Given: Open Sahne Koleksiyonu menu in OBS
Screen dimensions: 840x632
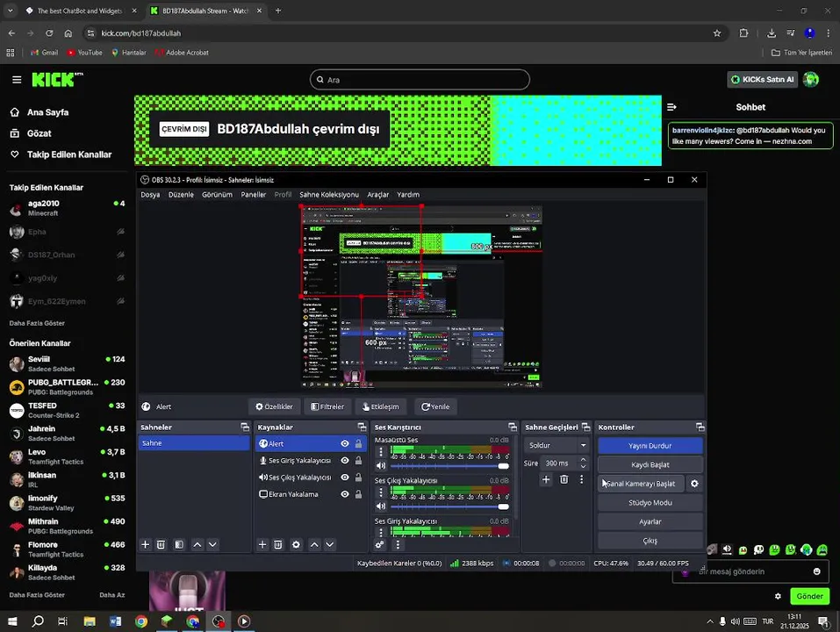Looking at the screenshot, I should (x=329, y=194).
